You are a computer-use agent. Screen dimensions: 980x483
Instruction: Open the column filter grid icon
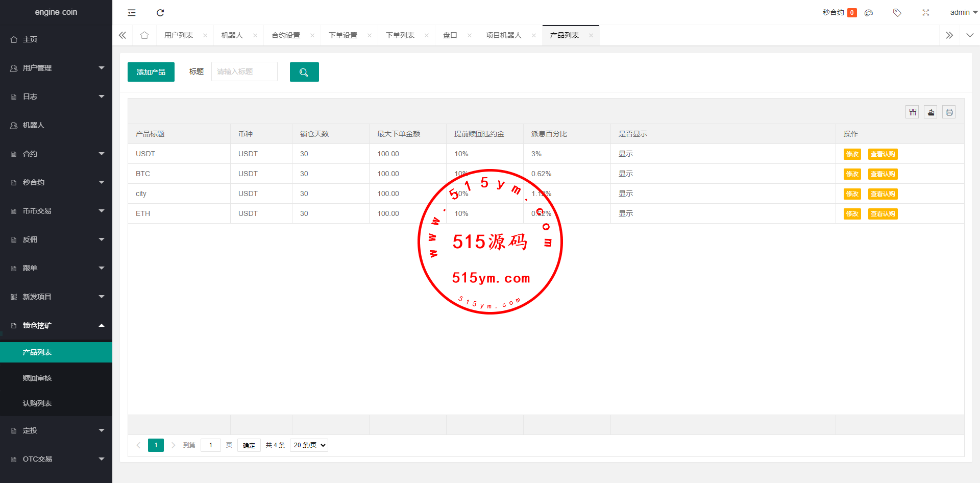coord(913,112)
